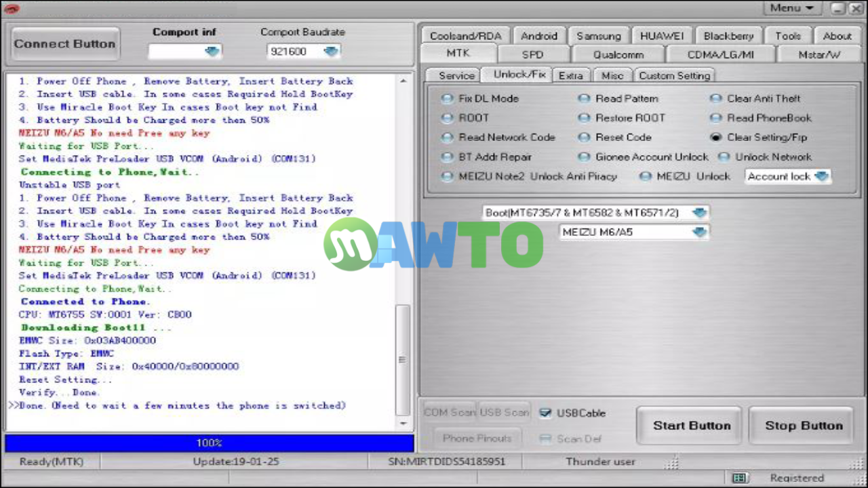Switch to the CDMA/LG/MI tab
Screen dimensions: 868x488
(x=720, y=55)
